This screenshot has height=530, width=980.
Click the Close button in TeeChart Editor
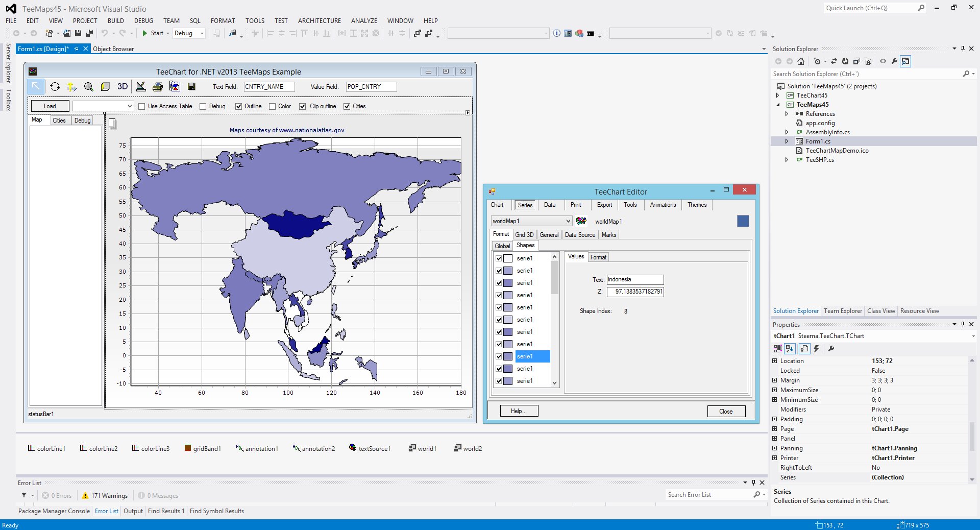coord(726,412)
